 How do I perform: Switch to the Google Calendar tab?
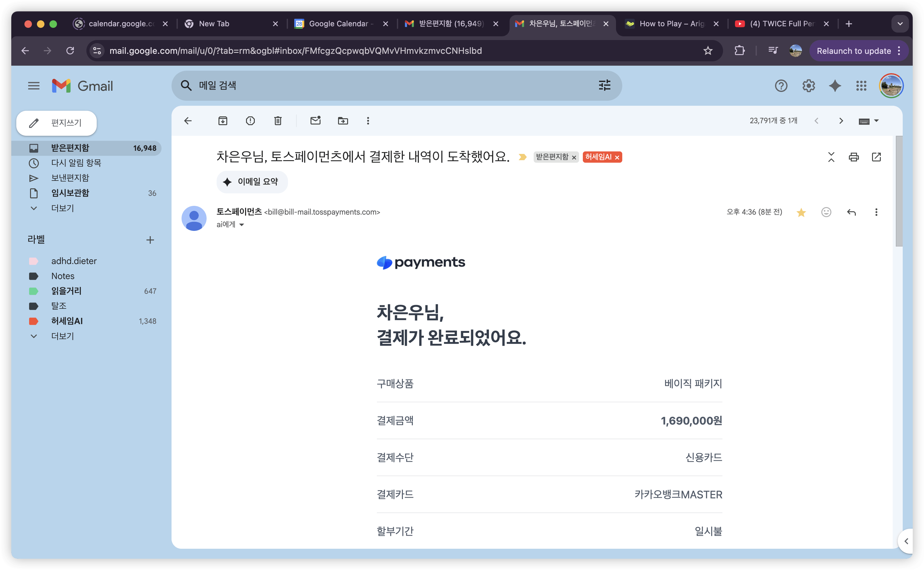339,24
